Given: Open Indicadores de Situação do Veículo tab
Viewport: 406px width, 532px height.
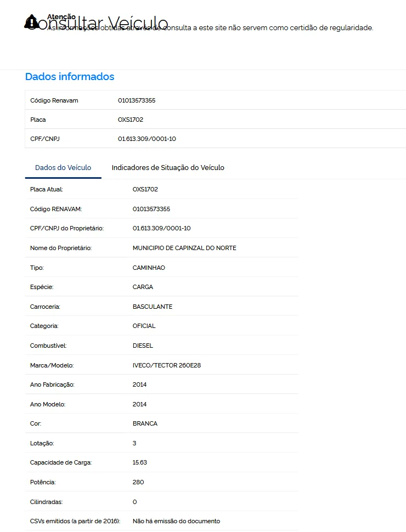Looking at the screenshot, I should pyautogui.click(x=168, y=168).
